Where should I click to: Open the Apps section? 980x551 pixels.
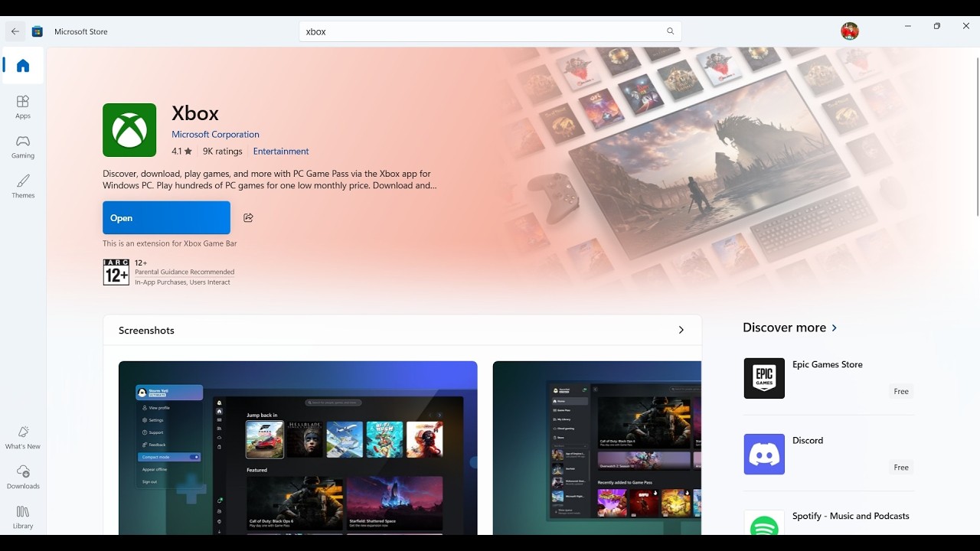(23, 106)
